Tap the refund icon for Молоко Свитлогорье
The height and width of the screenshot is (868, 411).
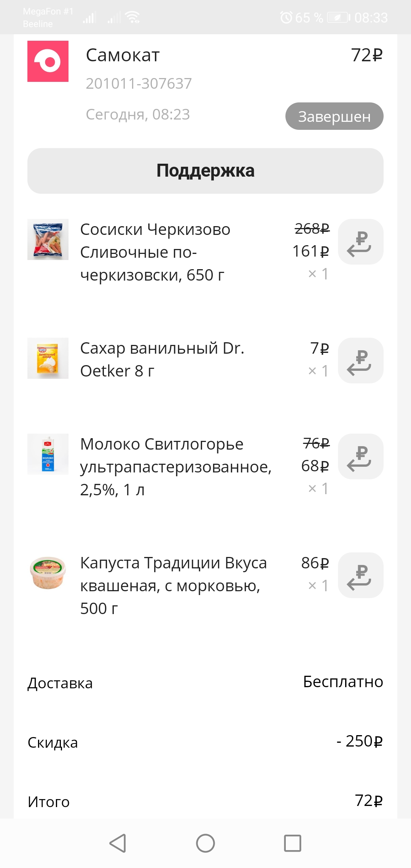pos(360,456)
